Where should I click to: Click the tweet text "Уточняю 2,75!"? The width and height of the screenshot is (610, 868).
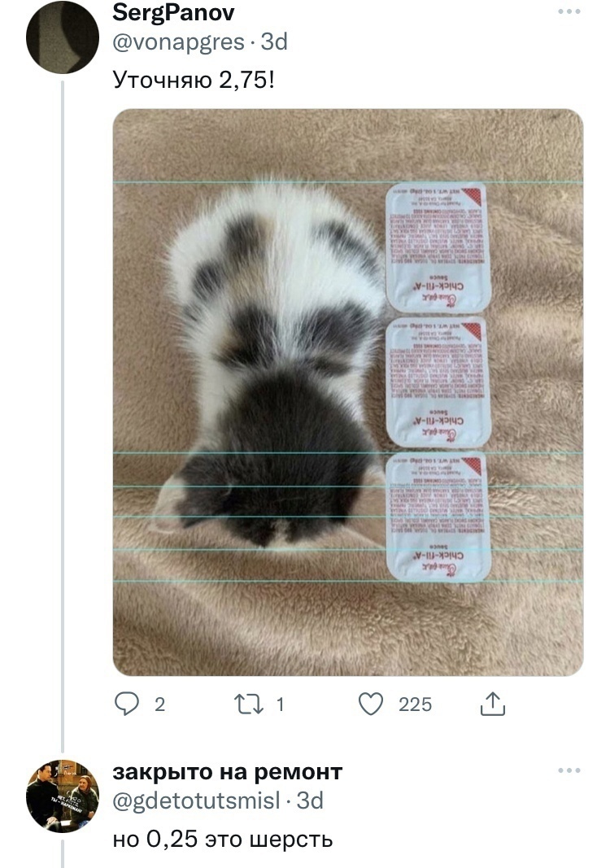[x=194, y=81]
